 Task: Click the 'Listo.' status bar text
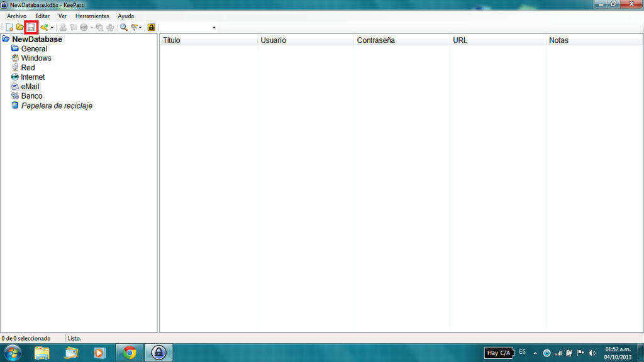click(x=74, y=339)
